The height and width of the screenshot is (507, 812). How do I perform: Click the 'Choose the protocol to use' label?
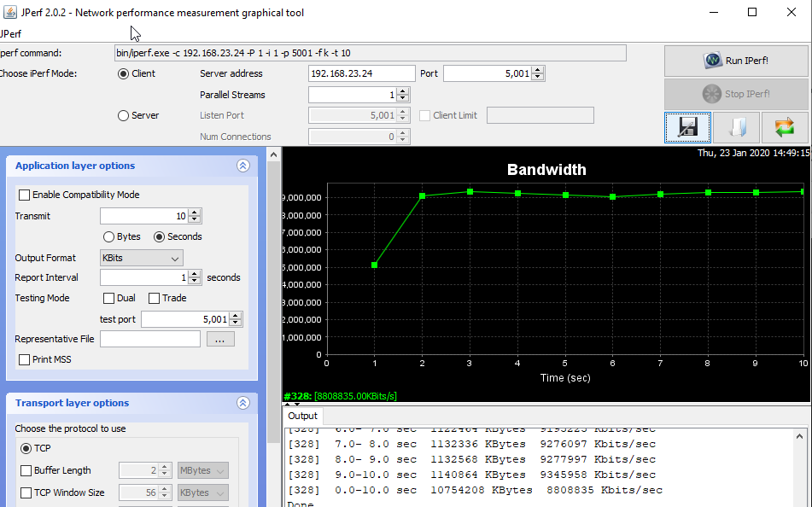pos(70,428)
